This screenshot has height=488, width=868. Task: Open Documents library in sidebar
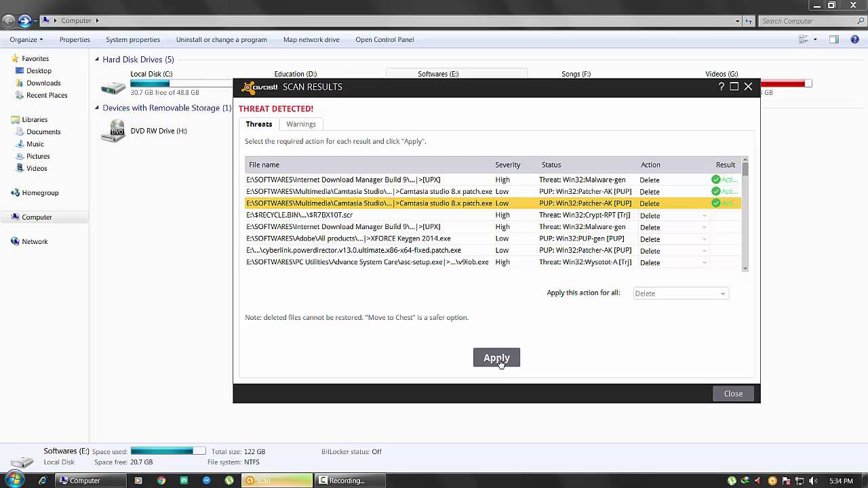tap(43, 131)
